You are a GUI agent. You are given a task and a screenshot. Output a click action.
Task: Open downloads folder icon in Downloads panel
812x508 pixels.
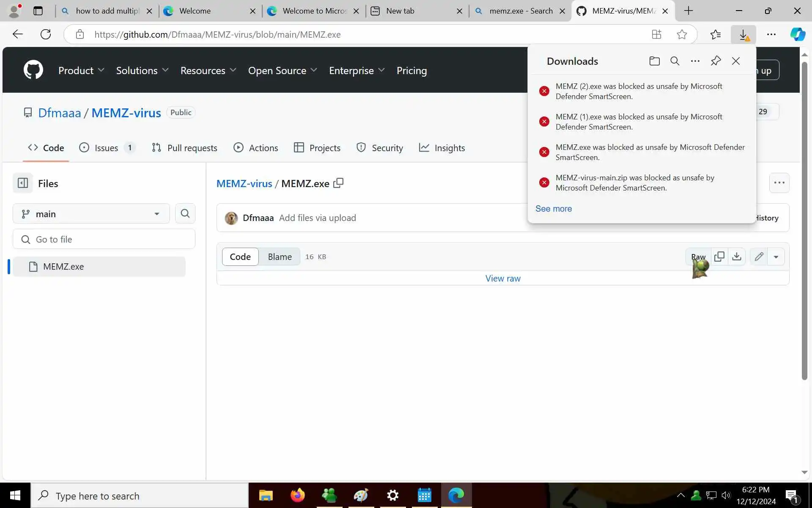pyautogui.click(x=654, y=61)
